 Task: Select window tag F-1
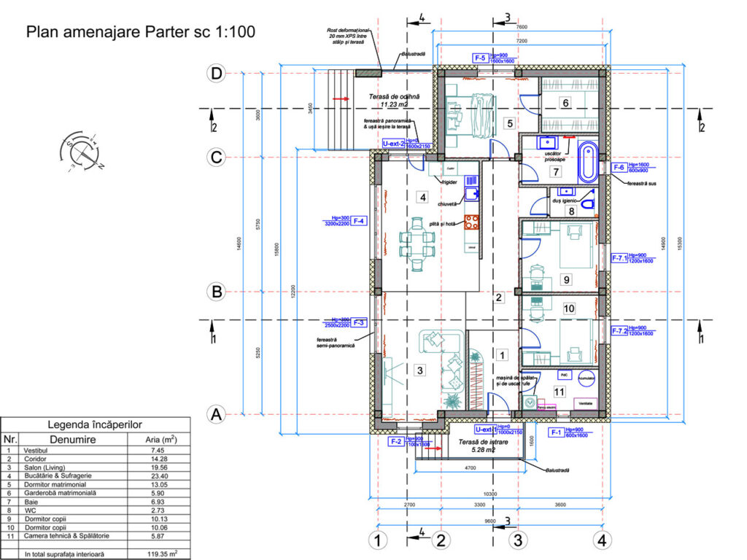click(556, 432)
